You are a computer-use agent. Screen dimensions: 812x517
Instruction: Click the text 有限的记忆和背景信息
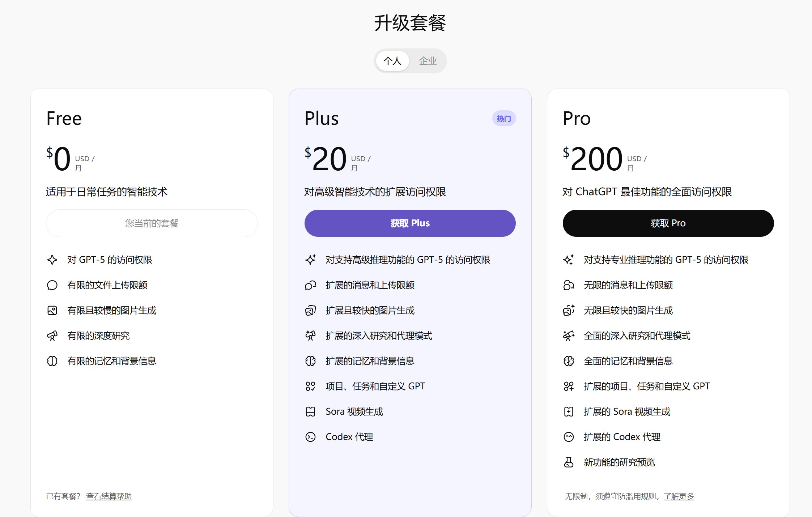[112, 361]
